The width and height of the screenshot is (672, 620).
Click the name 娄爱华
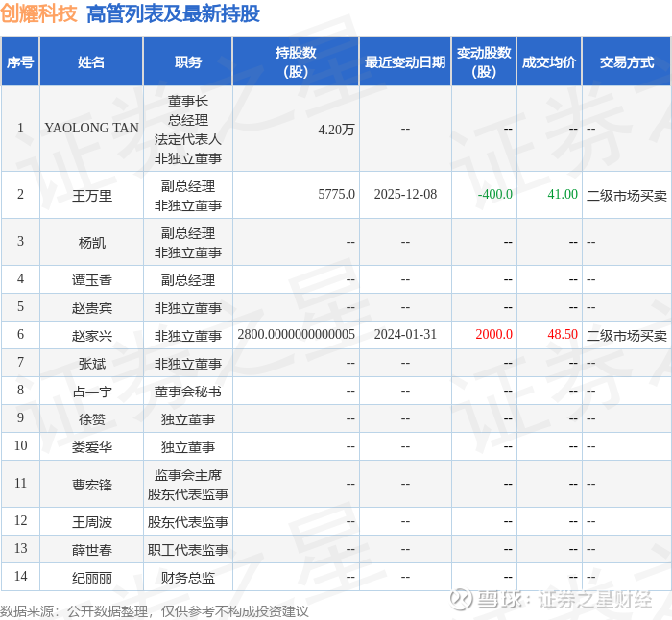click(x=92, y=447)
